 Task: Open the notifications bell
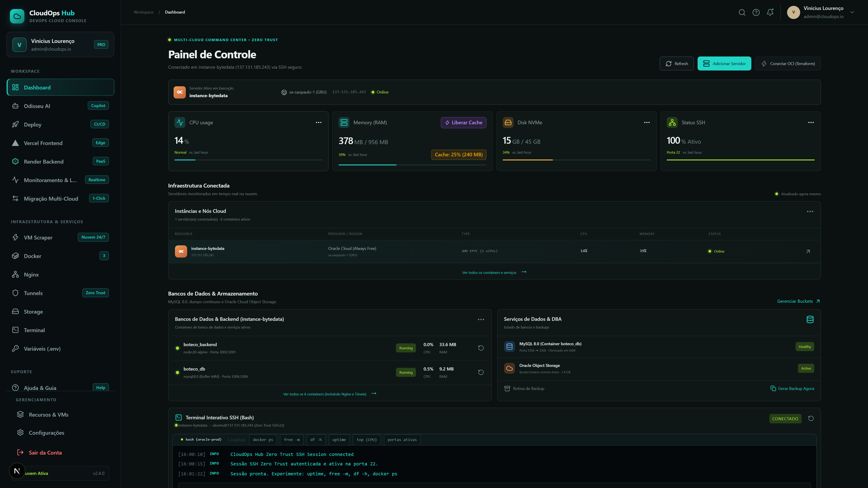point(770,12)
